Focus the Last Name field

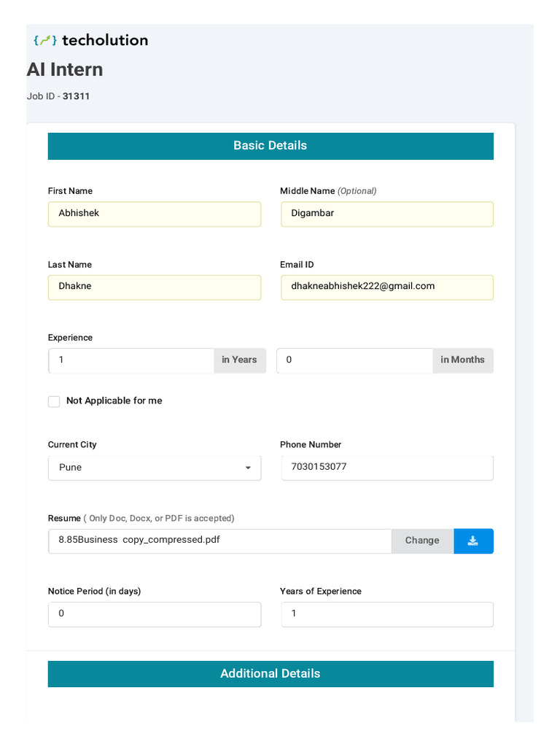[155, 287]
